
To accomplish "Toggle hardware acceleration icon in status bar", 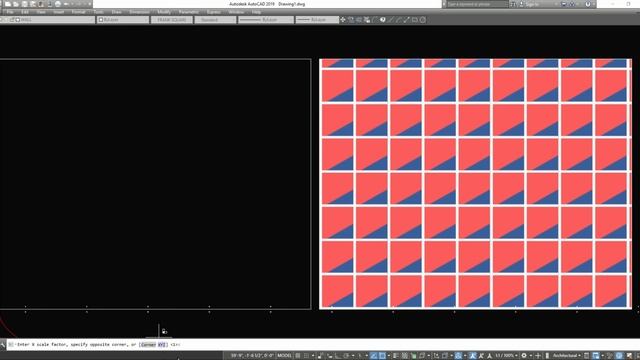I will tap(619, 356).
